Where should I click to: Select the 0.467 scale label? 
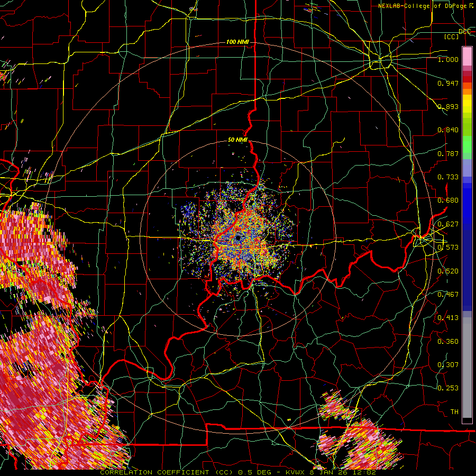tap(448, 295)
